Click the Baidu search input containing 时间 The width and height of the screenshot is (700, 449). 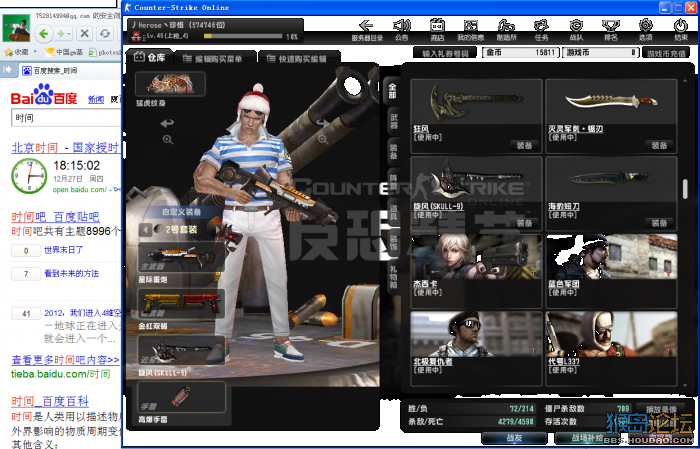coord(66,118)
